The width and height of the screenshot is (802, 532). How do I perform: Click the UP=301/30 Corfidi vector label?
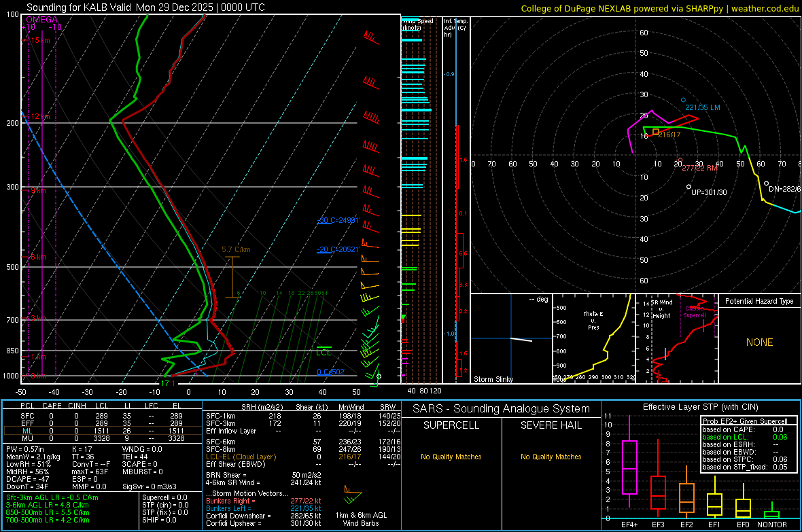(x=708, y=192)
